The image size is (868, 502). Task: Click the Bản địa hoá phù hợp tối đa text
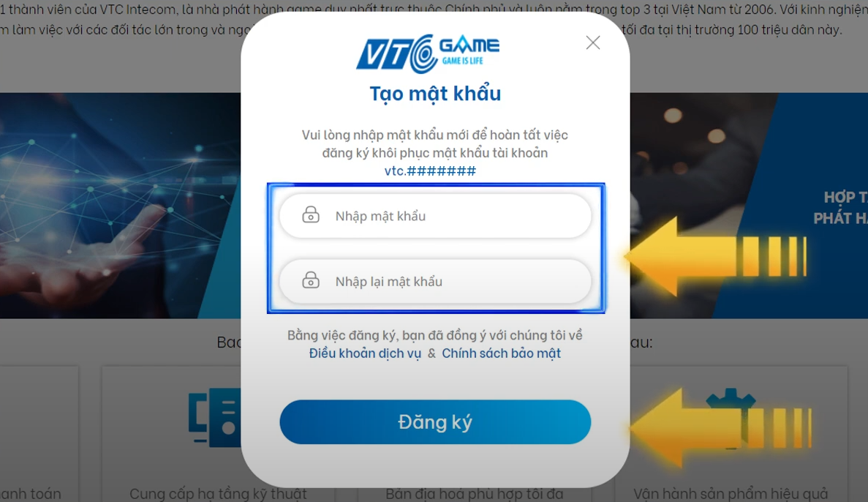[475, 494]
